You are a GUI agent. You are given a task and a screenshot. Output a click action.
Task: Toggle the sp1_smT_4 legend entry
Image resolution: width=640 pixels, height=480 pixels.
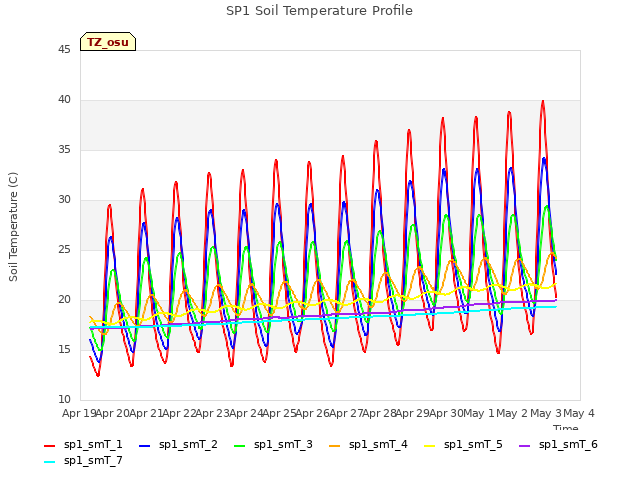(368, 444)
